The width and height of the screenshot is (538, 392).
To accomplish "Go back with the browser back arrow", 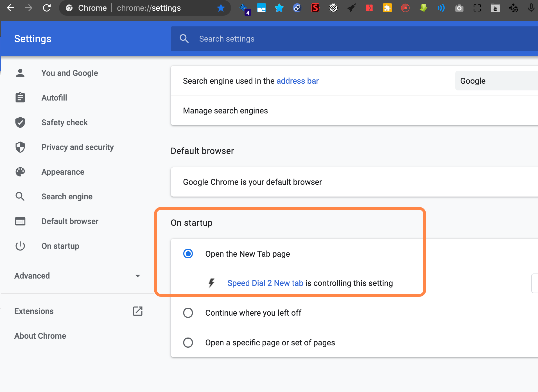I will [11, 8].
